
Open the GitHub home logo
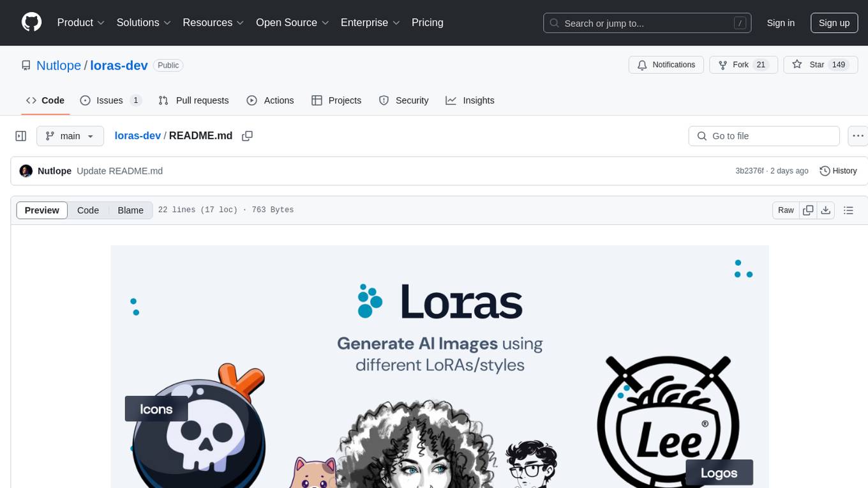click(x=31, y=22)
